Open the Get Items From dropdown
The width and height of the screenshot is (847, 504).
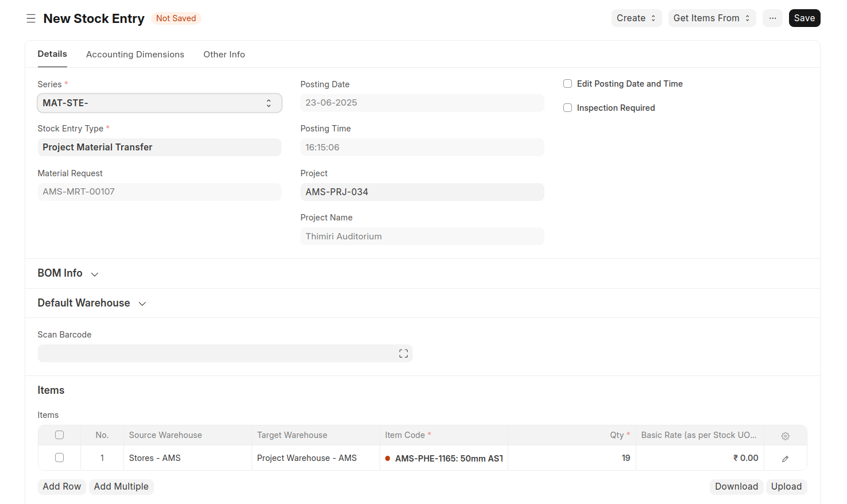pos(711,18)
